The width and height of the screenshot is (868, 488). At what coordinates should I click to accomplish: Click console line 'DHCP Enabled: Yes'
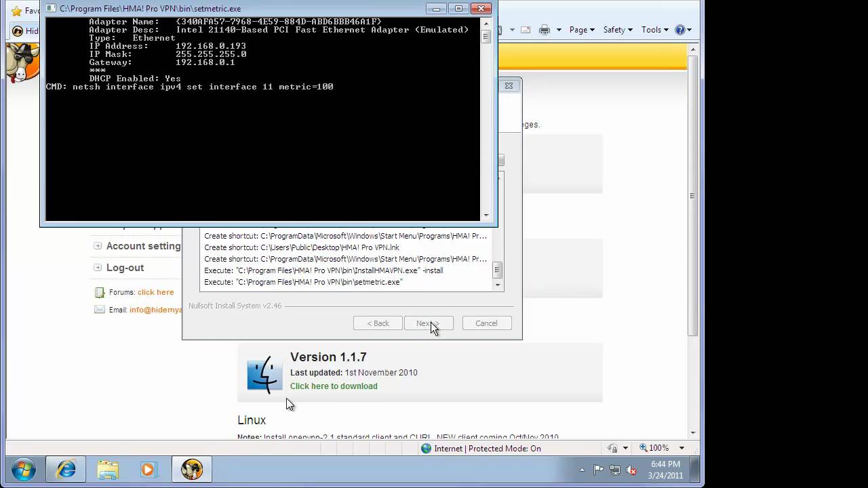pos(135,79)
